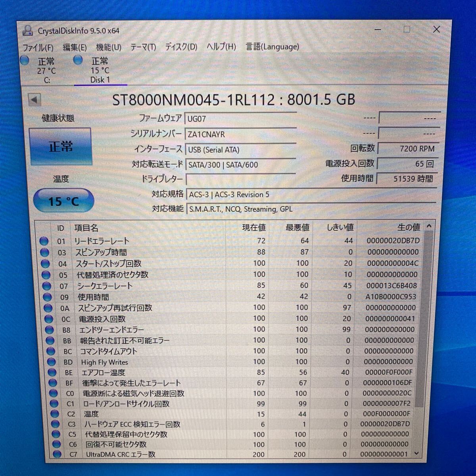Click the 正常 health status button
The image size is (476, 476).
point(61,146)
